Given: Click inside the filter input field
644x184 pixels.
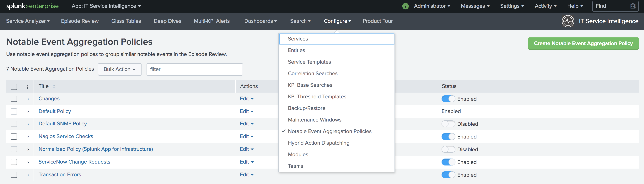Looking at the screenshot, I should (x=195, y=69).
